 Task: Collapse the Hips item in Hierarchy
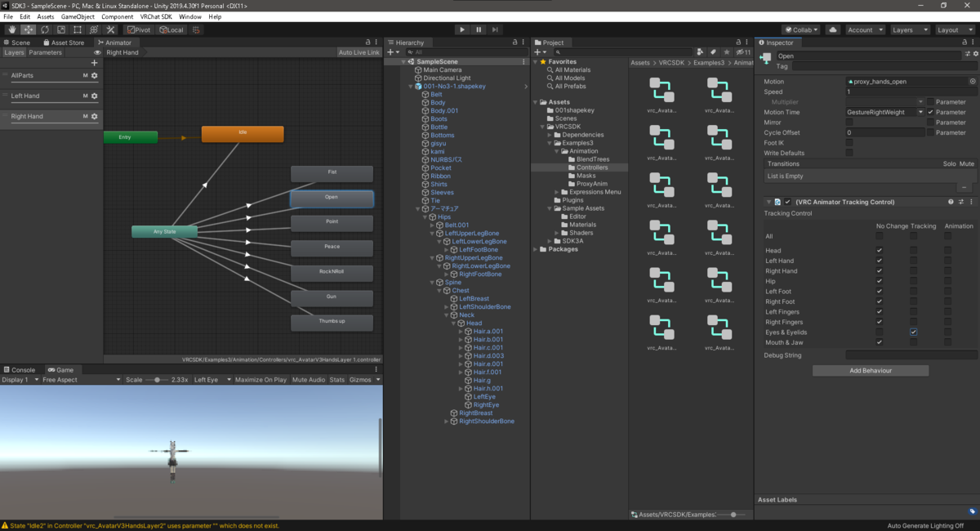[425, 216]
